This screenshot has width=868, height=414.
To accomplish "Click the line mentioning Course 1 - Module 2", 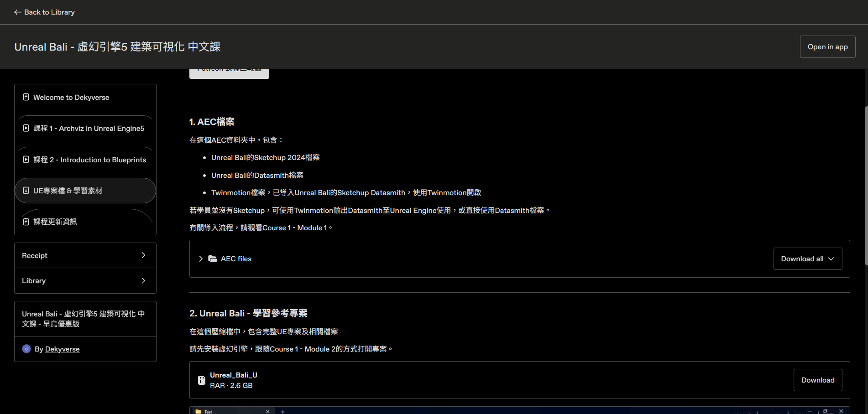I will click(x=291, y=349).
